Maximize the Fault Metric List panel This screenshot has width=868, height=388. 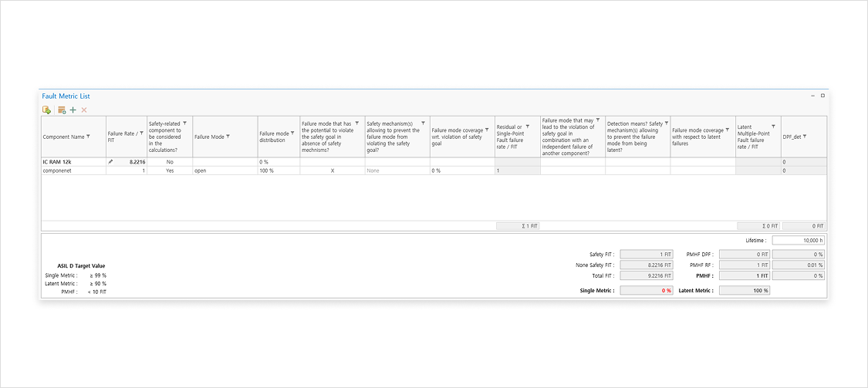tap(822, 96)
